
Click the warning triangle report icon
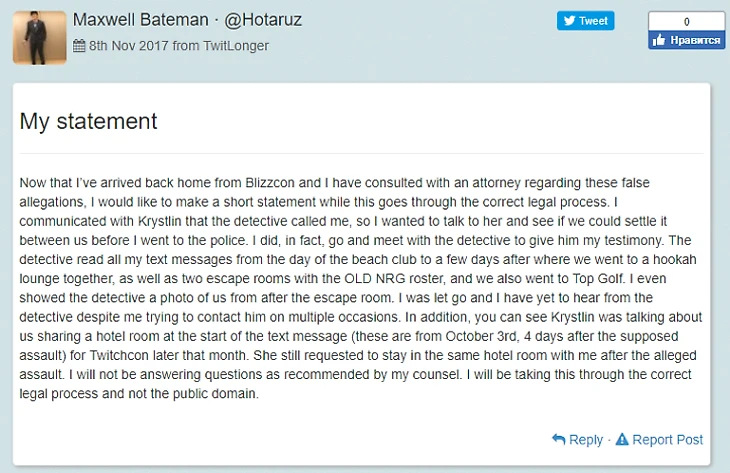[x=621, y=439]
